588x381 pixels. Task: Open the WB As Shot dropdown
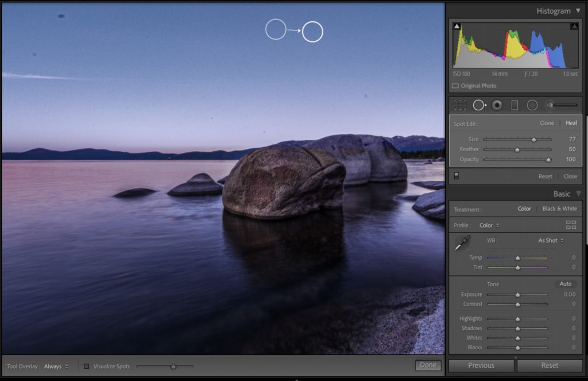pyautogui.click(x=550, y=240)
